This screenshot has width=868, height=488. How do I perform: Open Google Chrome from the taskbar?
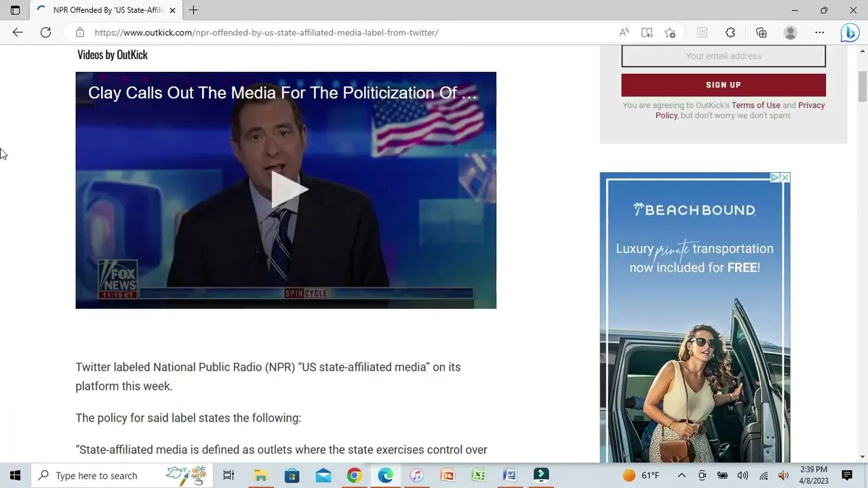click(x=354, y=475)
